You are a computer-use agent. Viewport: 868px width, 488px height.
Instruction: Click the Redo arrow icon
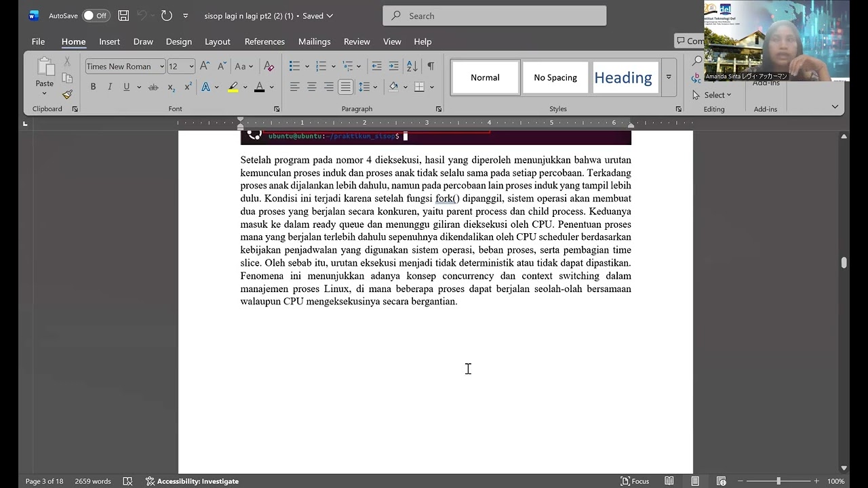[x=166, y=16]
